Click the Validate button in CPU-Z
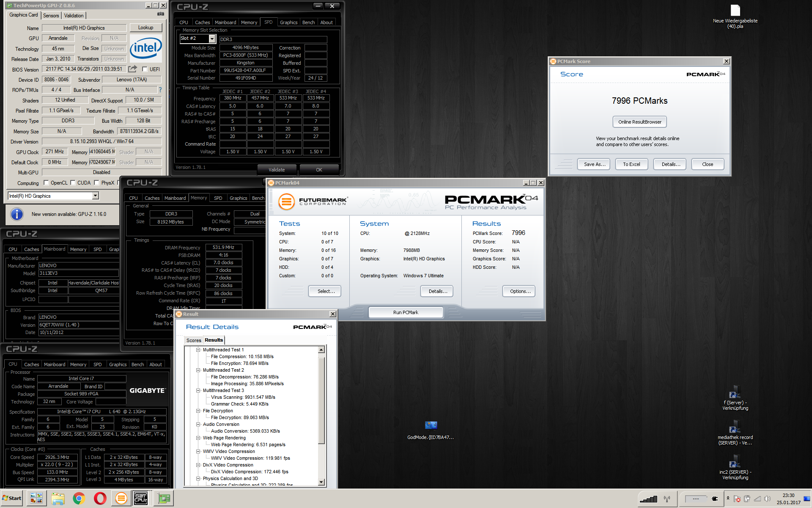The height and width of the screenshot is (508, 812). click(277, 170)
